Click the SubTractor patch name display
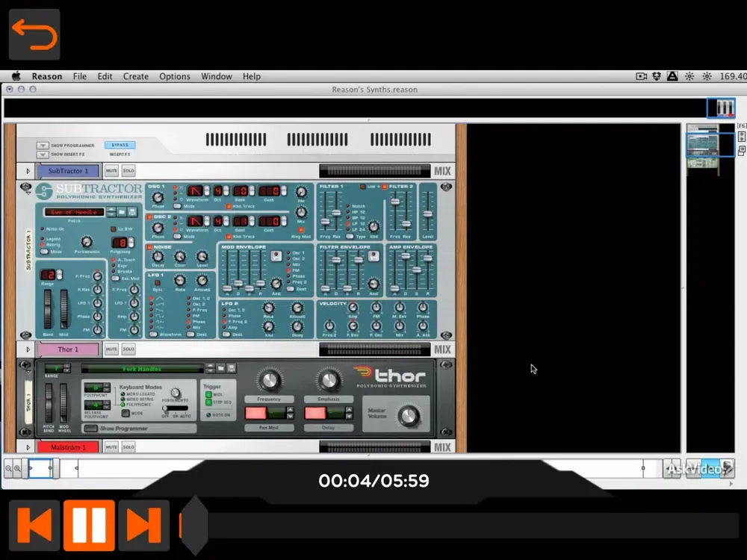 coord(74,212)
